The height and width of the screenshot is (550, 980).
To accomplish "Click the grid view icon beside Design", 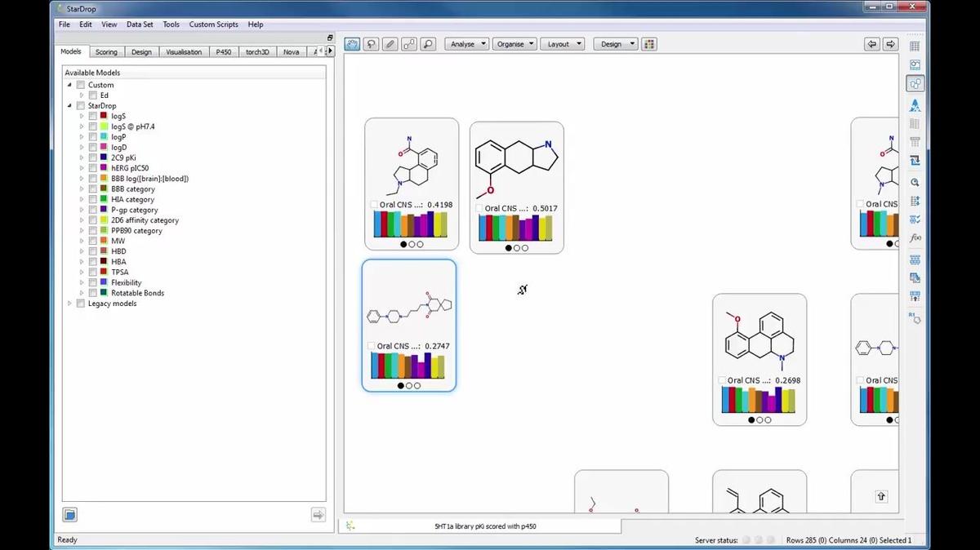I will click(649, 43).
